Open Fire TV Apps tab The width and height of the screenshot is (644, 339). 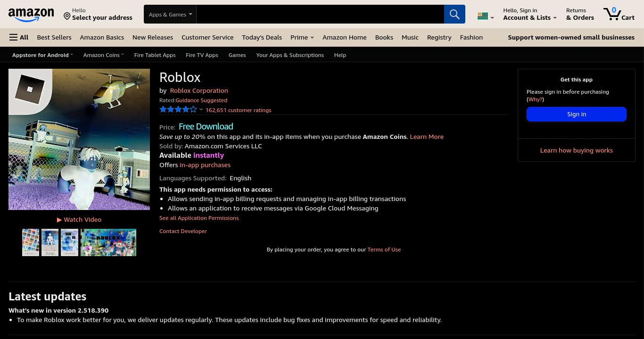(x=202, y=55)
